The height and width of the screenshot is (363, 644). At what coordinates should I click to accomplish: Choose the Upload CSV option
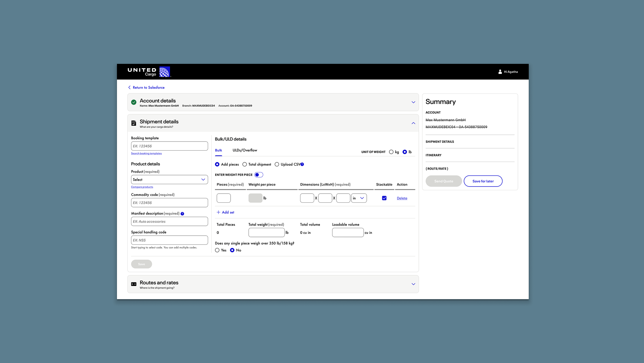(x=277, y=164)
